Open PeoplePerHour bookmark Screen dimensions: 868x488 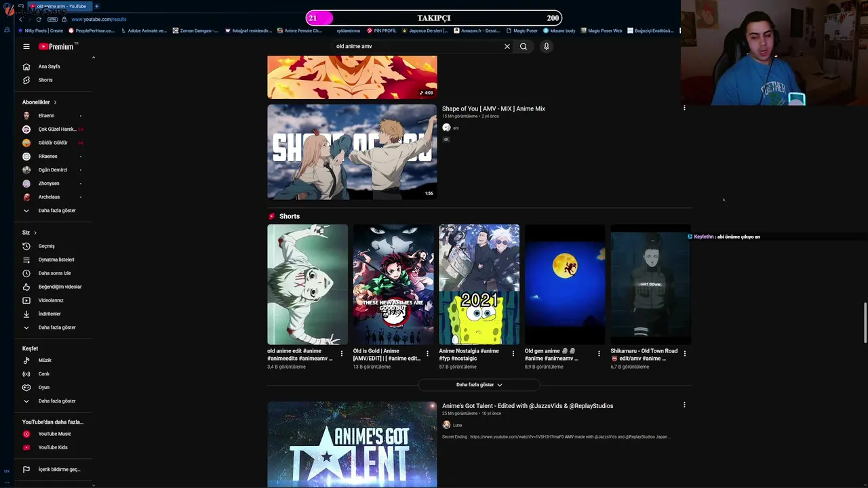[x=92, y=30]
